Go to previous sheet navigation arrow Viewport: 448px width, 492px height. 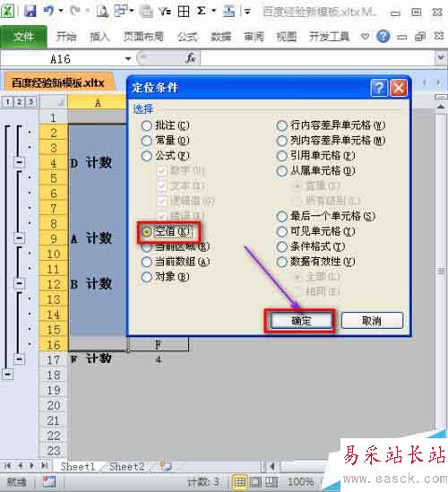20,466
